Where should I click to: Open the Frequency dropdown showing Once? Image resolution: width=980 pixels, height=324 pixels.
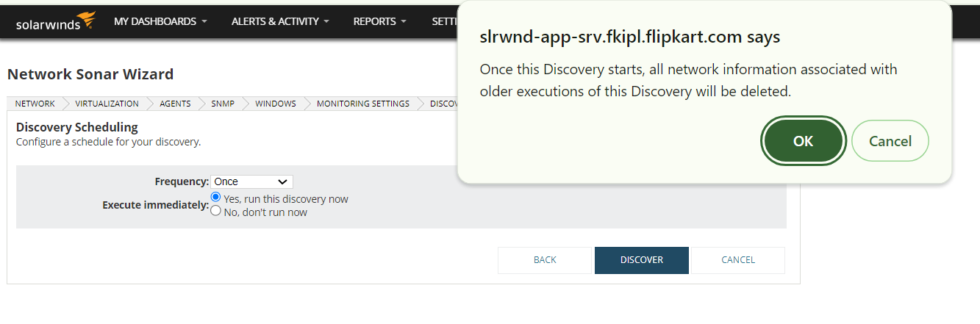[x=251, y=181]
